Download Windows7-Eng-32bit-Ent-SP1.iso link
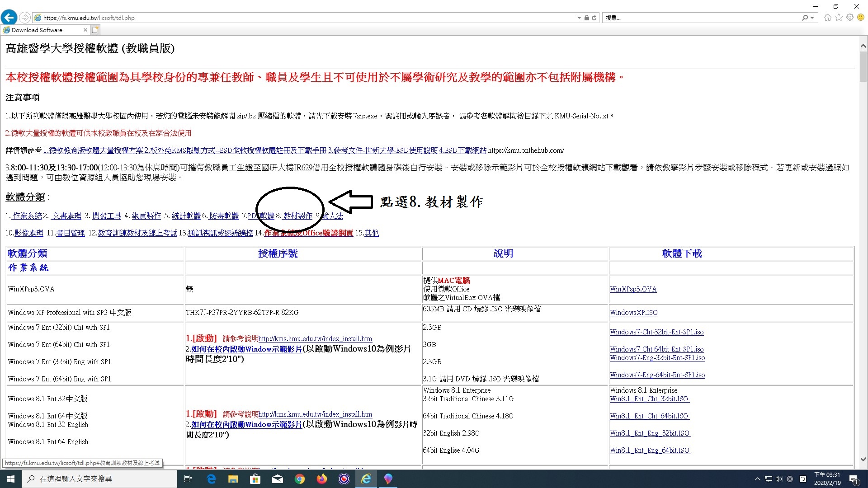Screen dimensions: 868x488 click(657, 358)
